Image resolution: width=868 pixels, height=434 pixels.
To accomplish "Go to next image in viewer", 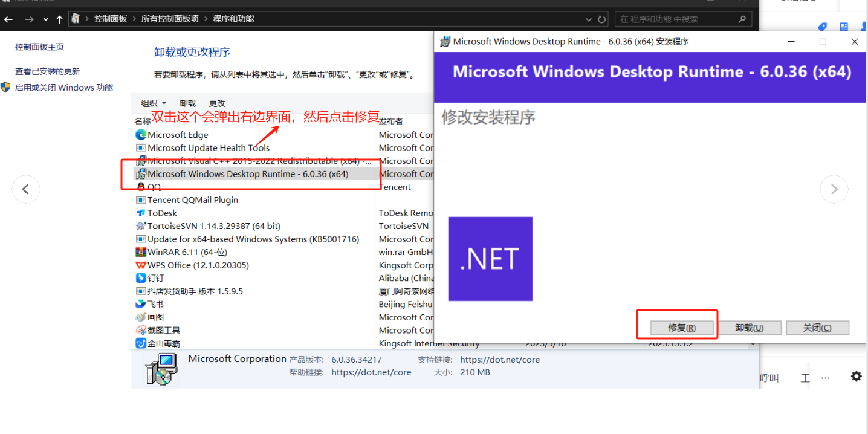I will [x=834, y=189].
